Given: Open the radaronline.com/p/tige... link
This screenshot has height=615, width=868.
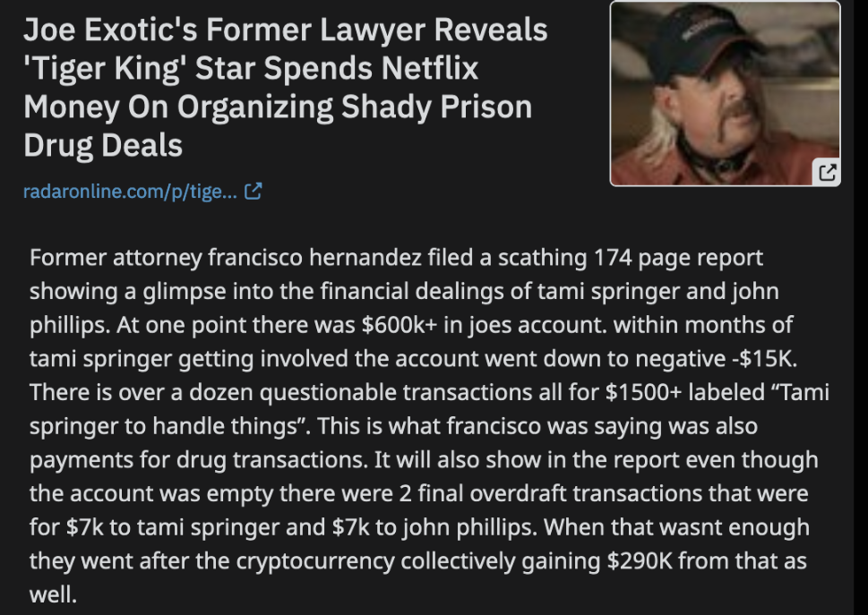Looking at the screenshot, I should click(x=130, y=192).
